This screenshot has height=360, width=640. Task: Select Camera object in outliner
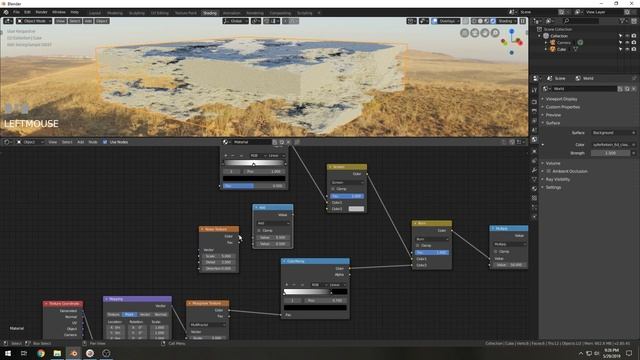pyautogui.click(x=564, y=42)
